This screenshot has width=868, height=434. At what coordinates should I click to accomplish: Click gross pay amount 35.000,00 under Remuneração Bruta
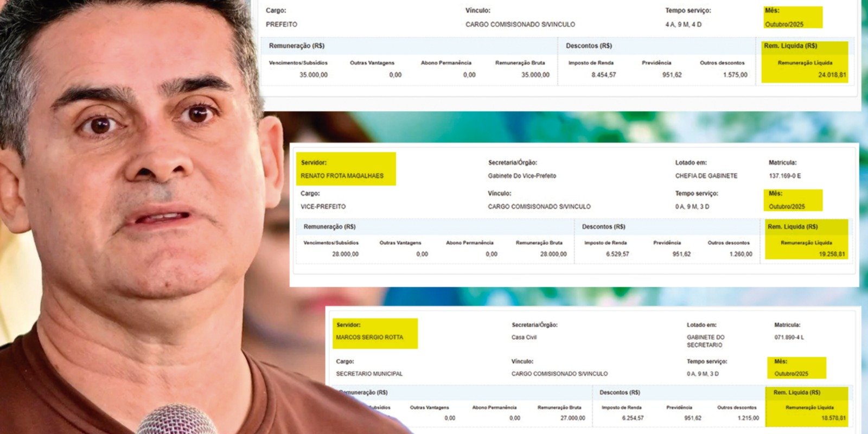pos(535,75)
